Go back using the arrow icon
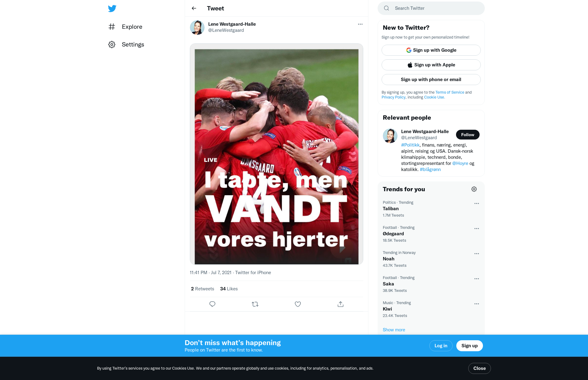This screenshot has height=380, width=588. [x=194, y=8]
